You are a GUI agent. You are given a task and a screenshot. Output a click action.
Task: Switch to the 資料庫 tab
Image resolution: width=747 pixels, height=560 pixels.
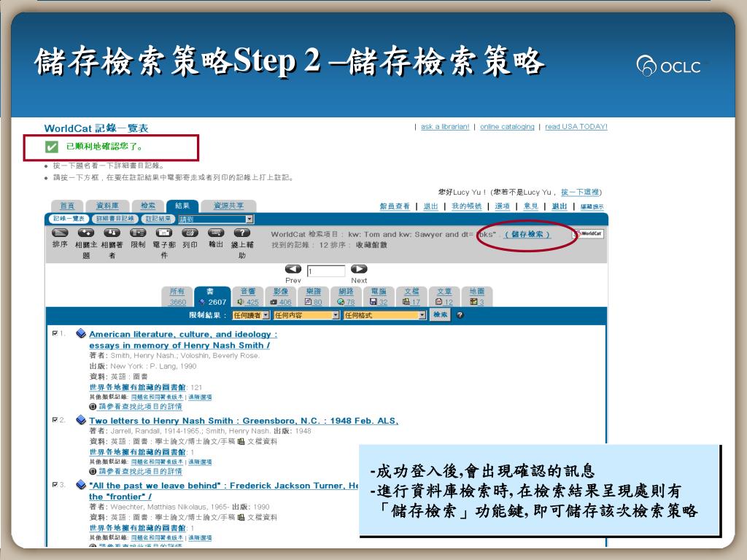point(107,206)
